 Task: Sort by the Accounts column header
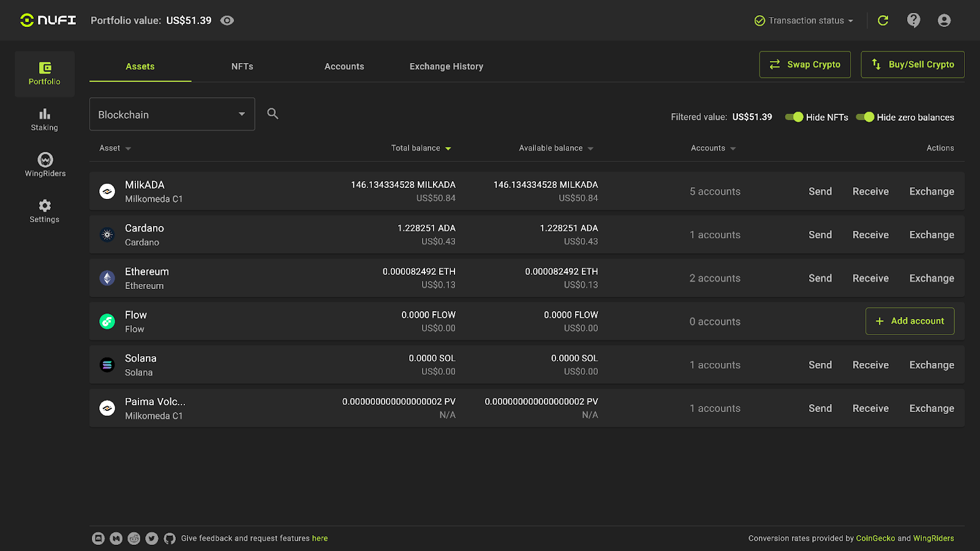tap(714, 148)
